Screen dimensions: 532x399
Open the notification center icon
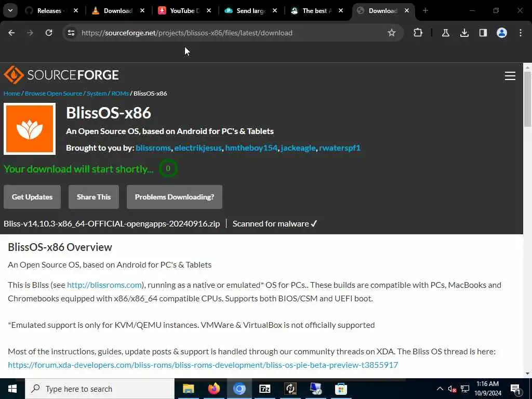click(515, 389)
